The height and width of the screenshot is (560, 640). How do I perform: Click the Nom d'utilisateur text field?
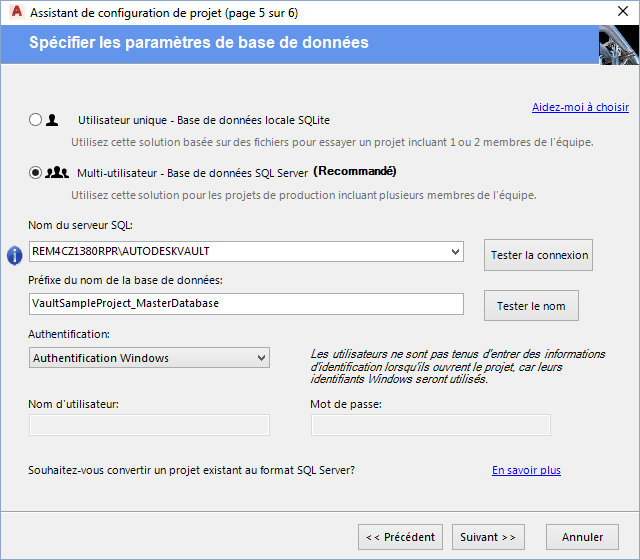coord(150,425)
